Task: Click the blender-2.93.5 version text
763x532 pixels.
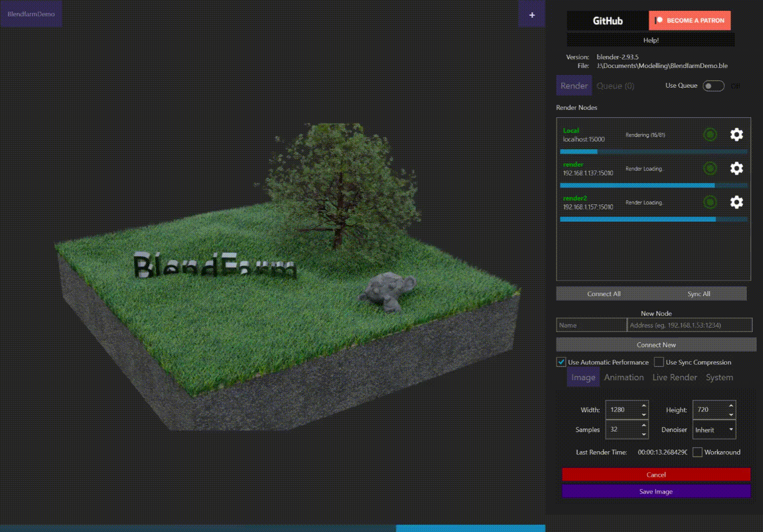Action: pyautogui.click(x=618, y=57)
